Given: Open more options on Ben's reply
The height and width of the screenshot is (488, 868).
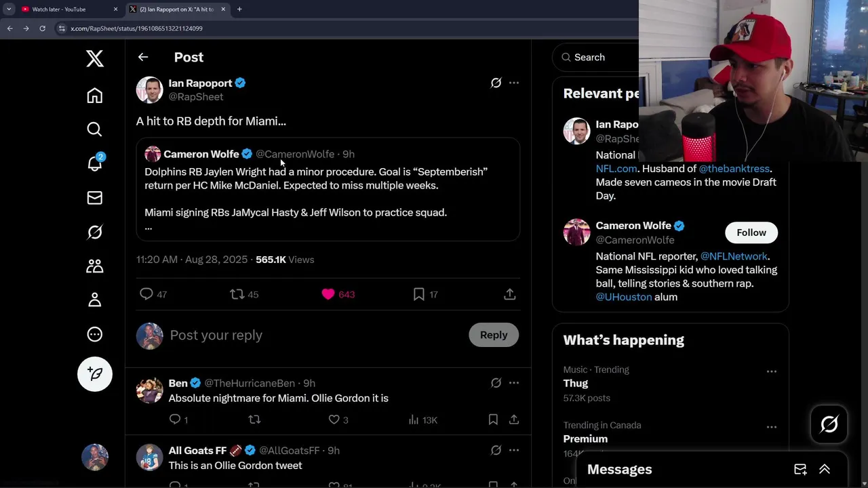Looking at the screenshot, I should [514, 383].
